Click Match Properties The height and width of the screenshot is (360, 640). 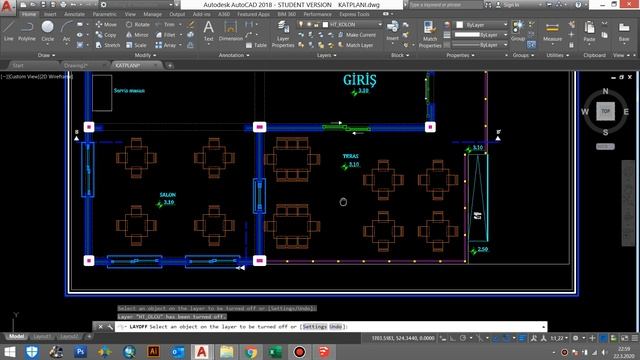pyautogui.click(x=429, y=35)
